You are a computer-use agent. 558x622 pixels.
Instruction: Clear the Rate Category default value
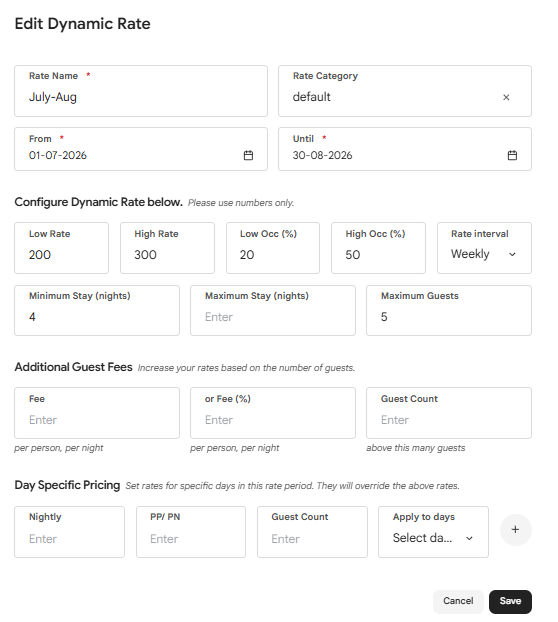point(506,97)
